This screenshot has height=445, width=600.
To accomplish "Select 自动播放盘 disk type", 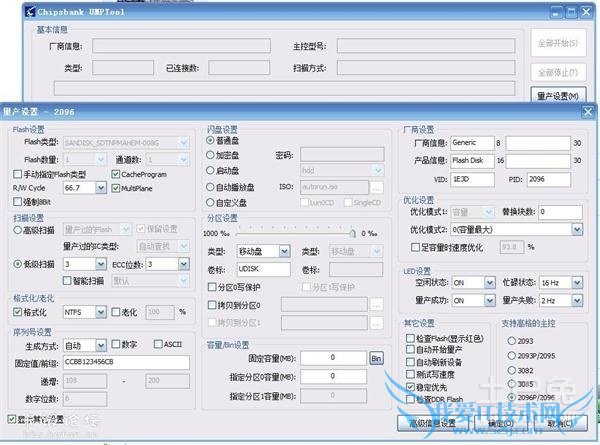I will point(210,187).
